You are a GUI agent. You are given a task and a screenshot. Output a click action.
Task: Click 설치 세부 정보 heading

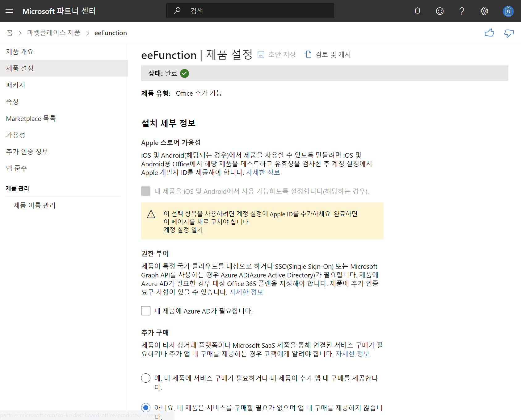pyautogui.click(x=168, y=123)
